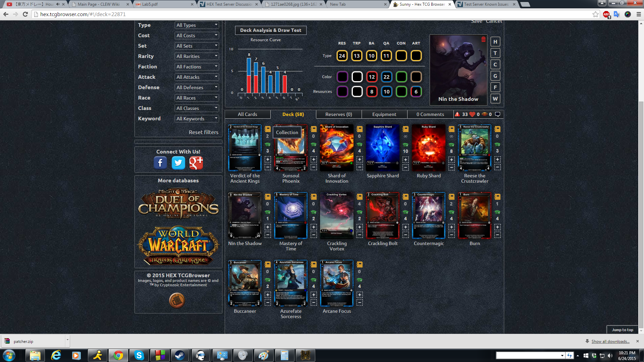Remove one Shard of Innovation
Screen dimensions: 644x362
(360, 167)
